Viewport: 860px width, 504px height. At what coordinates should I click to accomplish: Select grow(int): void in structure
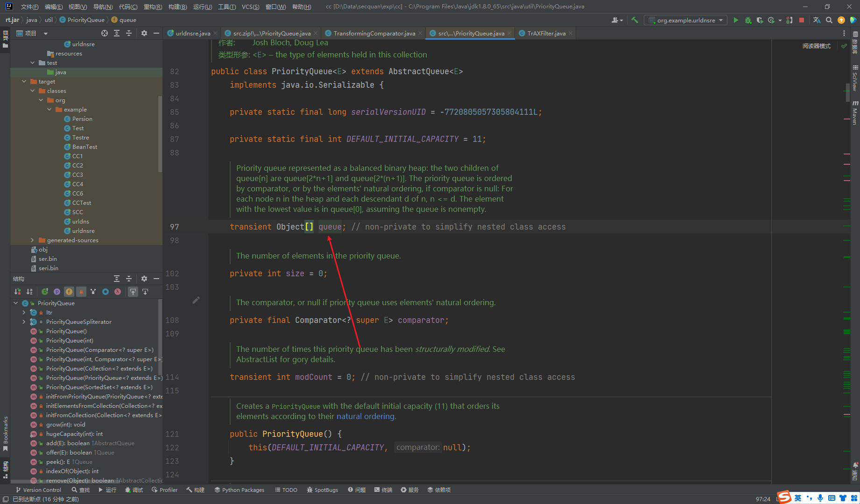tap(65, 424)
